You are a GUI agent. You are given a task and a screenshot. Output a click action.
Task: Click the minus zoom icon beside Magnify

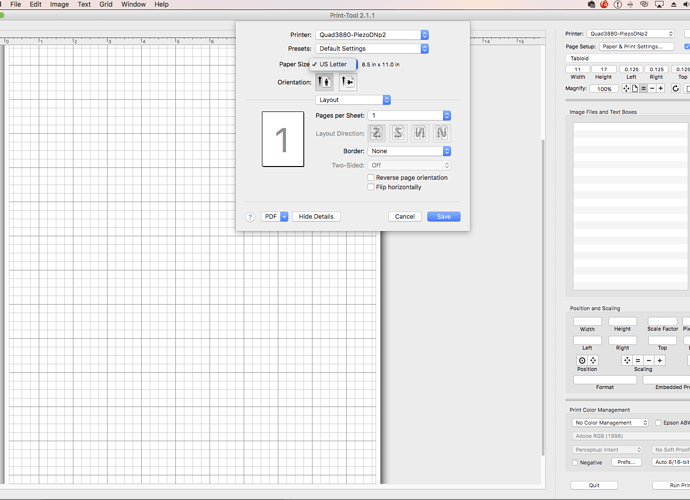pyautogui.click(x=652, y=88)
